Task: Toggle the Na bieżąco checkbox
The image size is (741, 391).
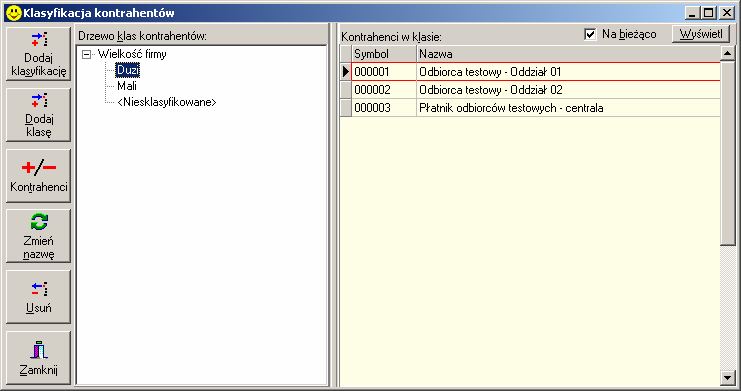Action: tap(590, 35)
